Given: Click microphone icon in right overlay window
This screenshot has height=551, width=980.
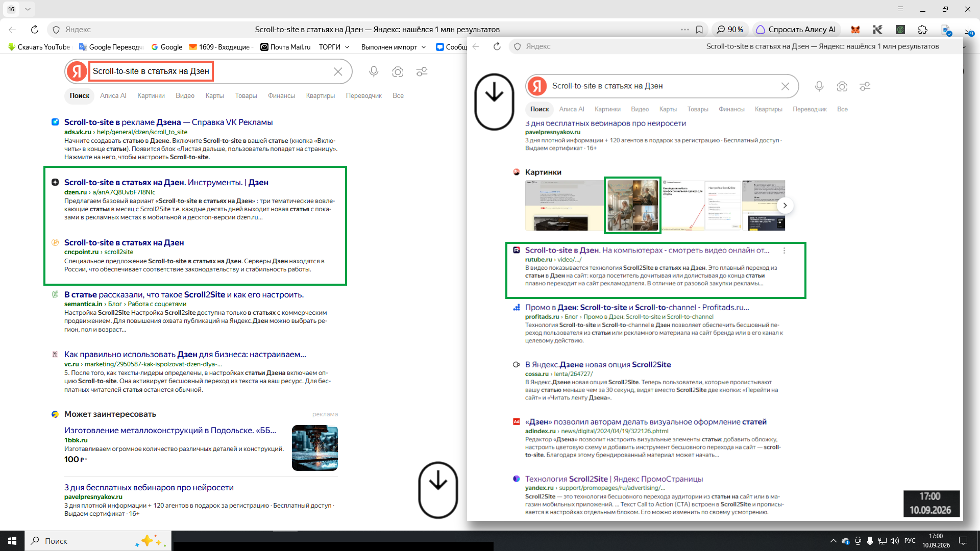Looking at the screenshot, I should click(819, 87).
